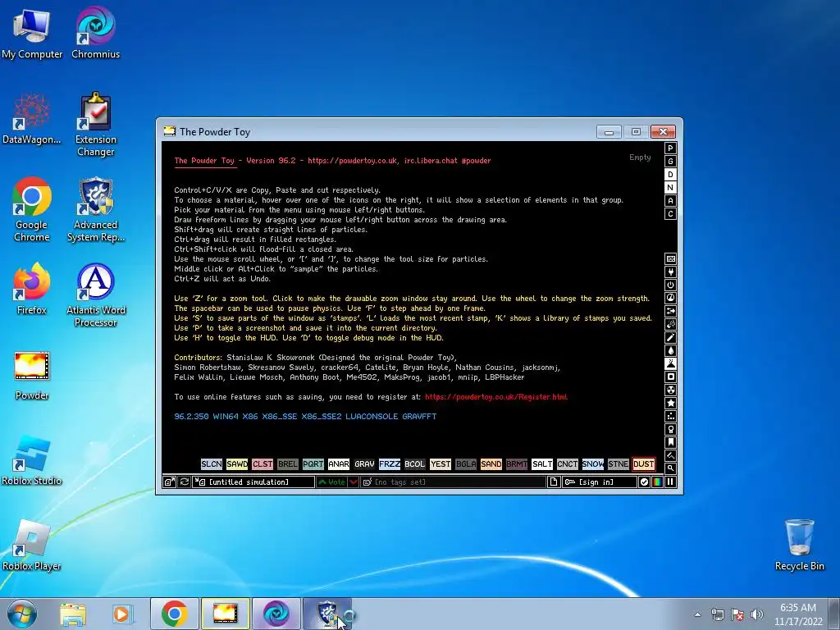Select the SAWD element
Screen dimensions: 840x630
237,464
